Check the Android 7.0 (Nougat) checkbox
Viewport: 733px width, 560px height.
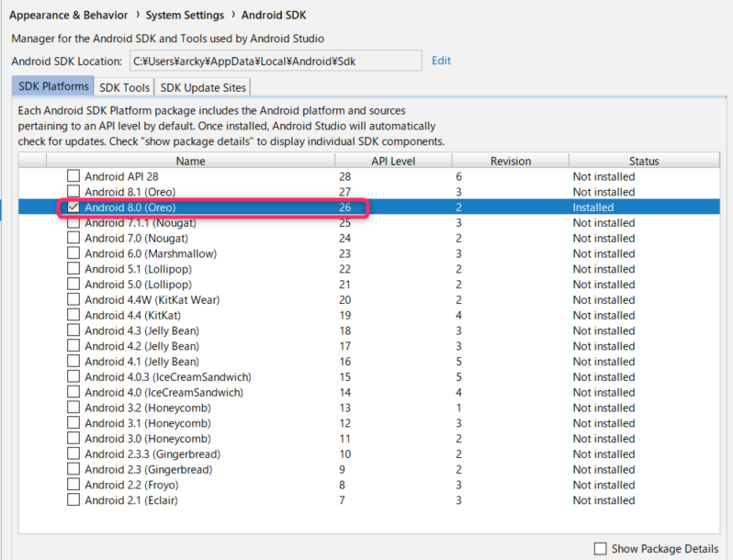click(73, 238)
